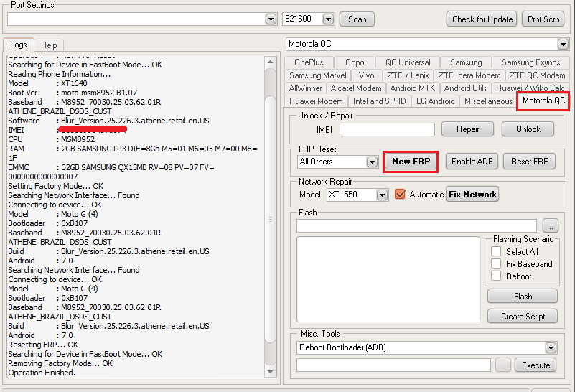Toggle the Automatic checkbox
The image size is (575, 392).
pos(400,194)
